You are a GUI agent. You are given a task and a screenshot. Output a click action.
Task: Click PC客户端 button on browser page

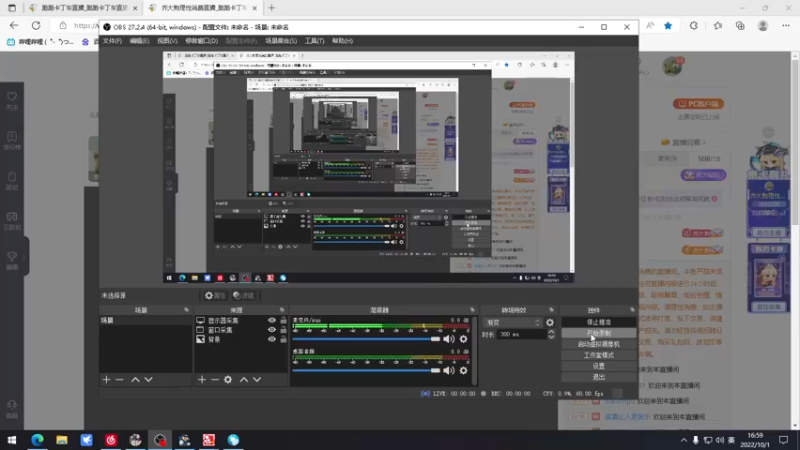coord(698,104)
